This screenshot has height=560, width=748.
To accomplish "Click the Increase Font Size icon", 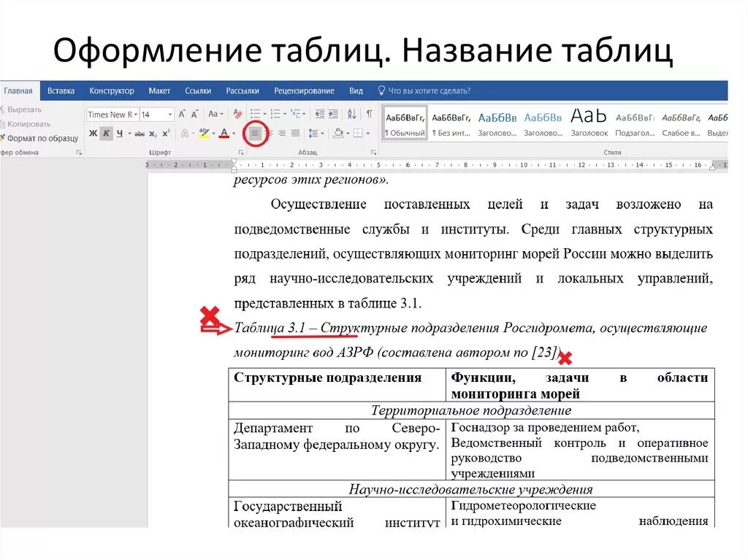I will tap(182, 114).
